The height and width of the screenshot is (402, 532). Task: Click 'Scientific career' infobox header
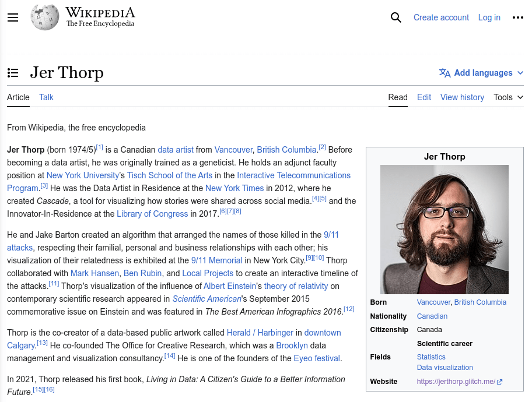(x=444, y=344)
